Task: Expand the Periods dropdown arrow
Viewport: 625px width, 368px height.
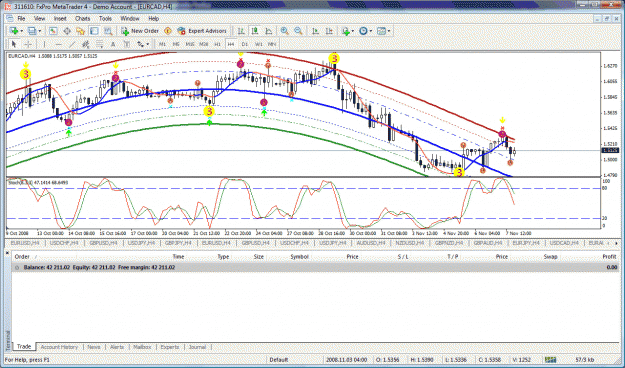Action: pyautogui.click(x=371, y=31)
